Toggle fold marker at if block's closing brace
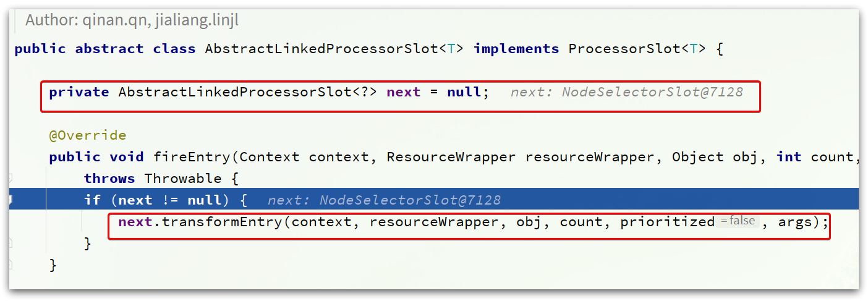Screen dimensions: 868x301 (x=11, y=244)
